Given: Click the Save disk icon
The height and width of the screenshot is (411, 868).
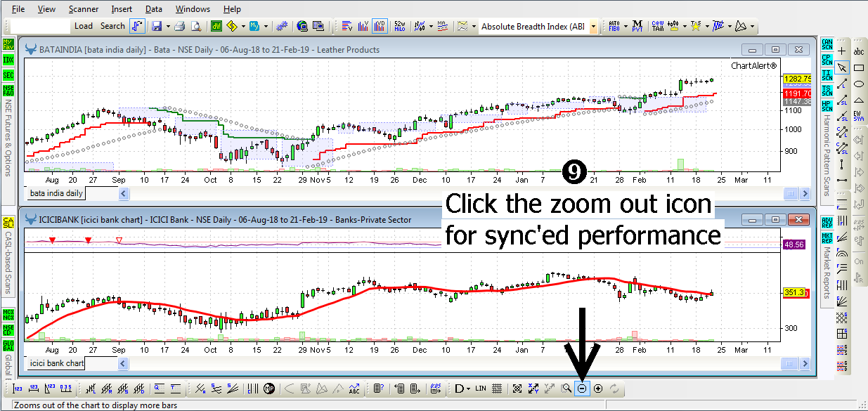Looking at the screenshot, I should point(156,26).
